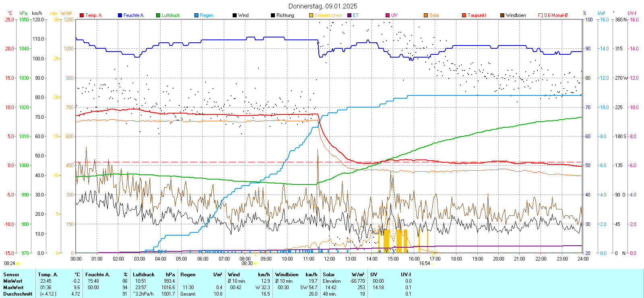Click the green Luftdruck legend square
The width and height of the screenshot is (644, 298).
tap(158, 15)
